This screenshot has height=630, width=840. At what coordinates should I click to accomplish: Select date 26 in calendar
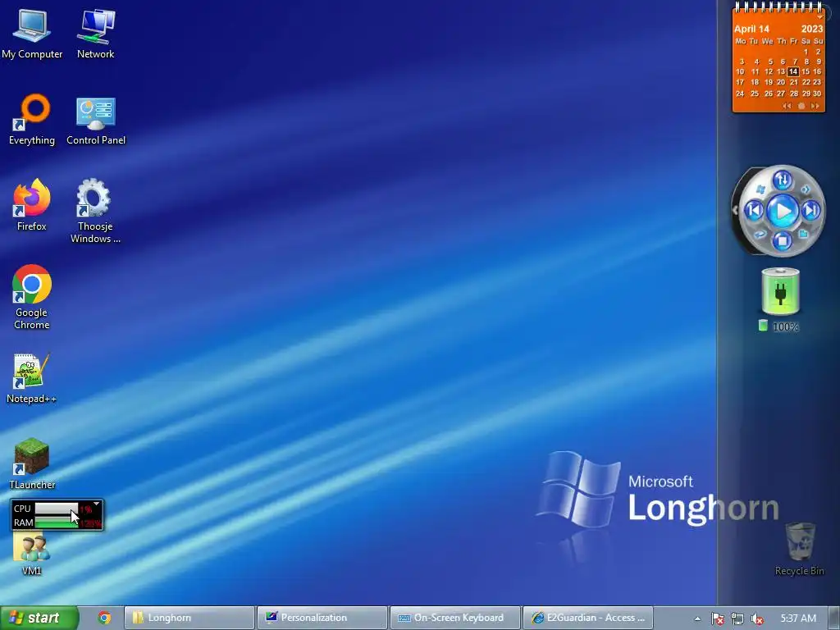(x=768, y=94)
